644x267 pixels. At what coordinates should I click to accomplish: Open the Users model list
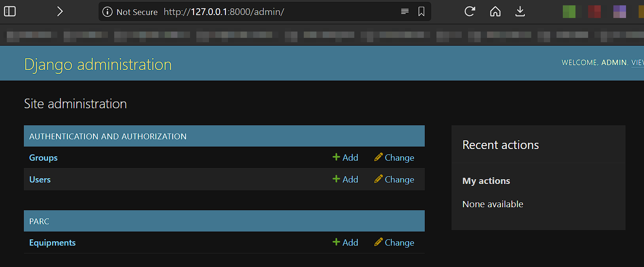coord(40,180)
